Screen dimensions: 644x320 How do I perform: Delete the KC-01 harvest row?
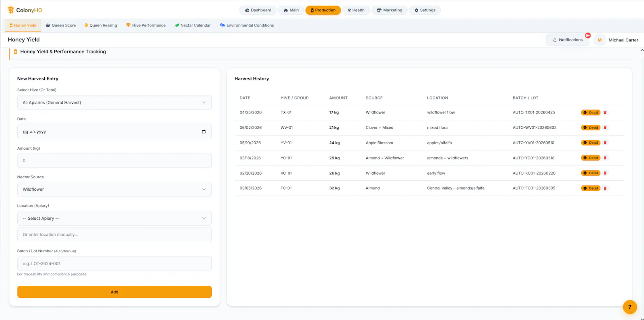pyautogui.click(x=605, y=173)
